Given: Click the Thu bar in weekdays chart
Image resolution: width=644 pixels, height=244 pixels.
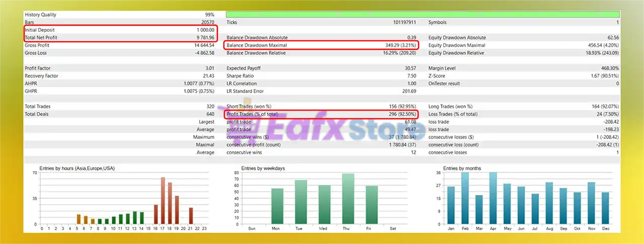Looking at the screenshot, I should 348,199.
